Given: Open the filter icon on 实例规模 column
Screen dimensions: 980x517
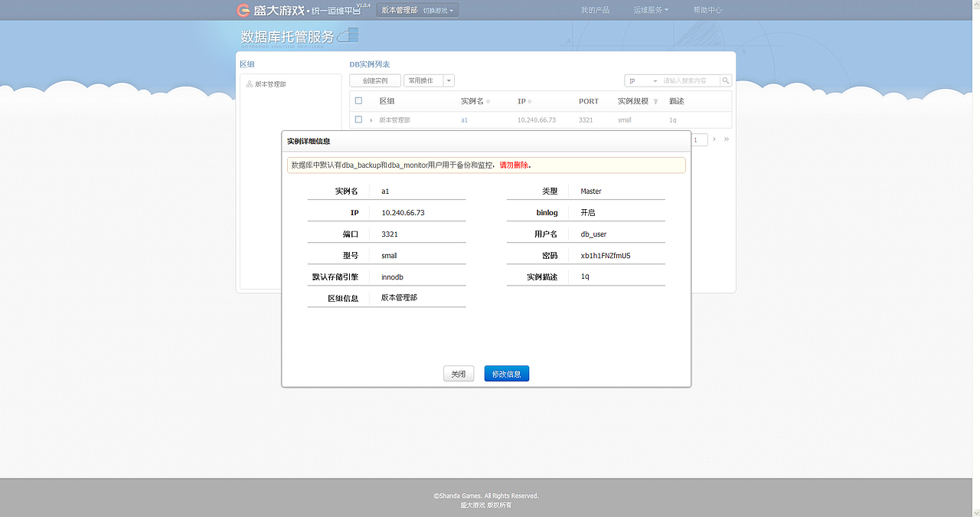Looking at the screenshot, I should click(x=655, y=101).
